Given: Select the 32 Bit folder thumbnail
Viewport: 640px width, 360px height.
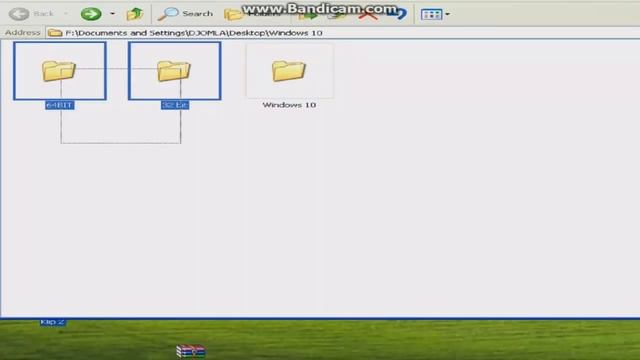Looking at the screenshot, I should pyautogui.click(x=175, y=71).
